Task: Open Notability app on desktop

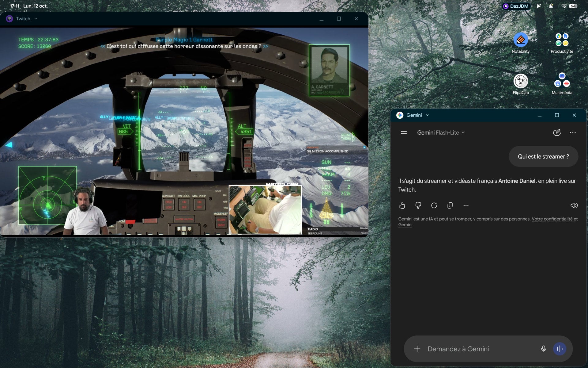Action: coord(520,43)
